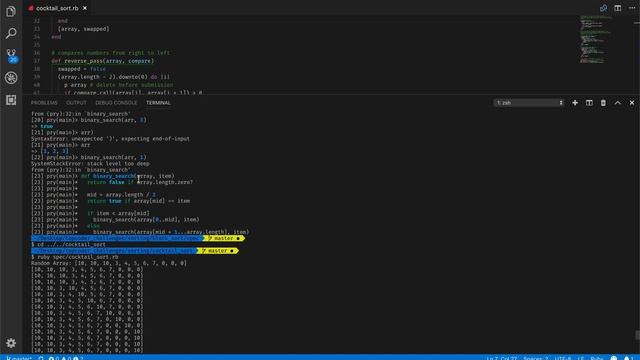Click the 'def reverse_pass(array, compare)' code line

point(102,61)
